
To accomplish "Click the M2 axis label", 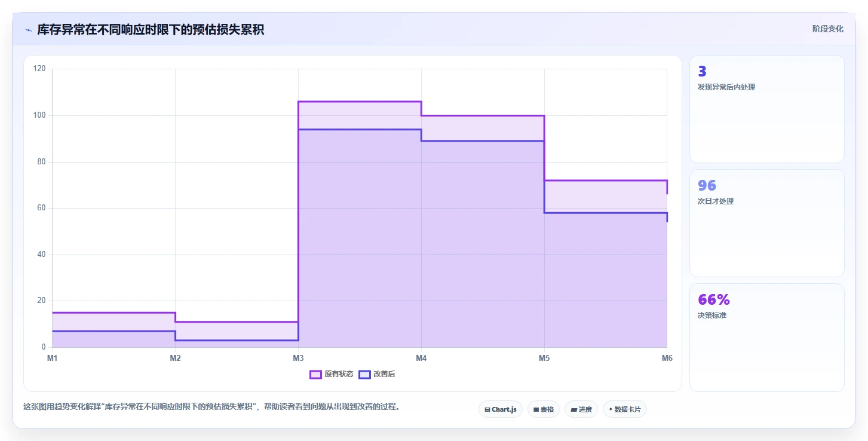I will (x=175, y=359).
